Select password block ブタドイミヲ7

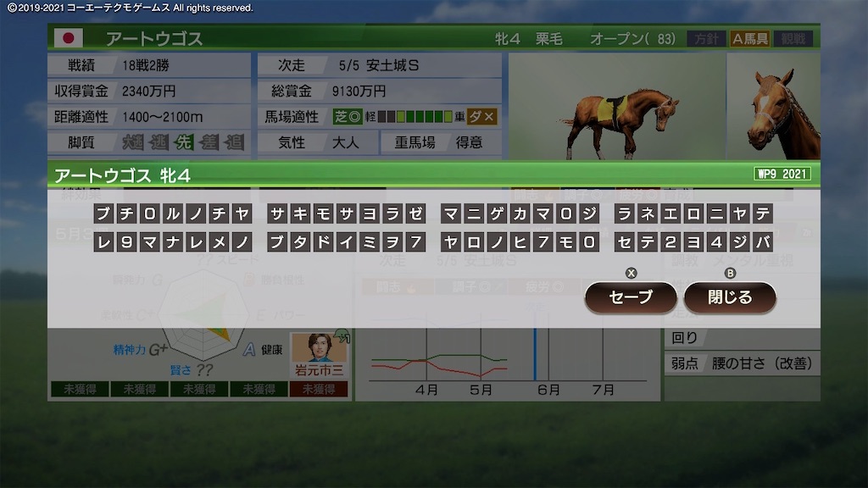tap(347, 241)
